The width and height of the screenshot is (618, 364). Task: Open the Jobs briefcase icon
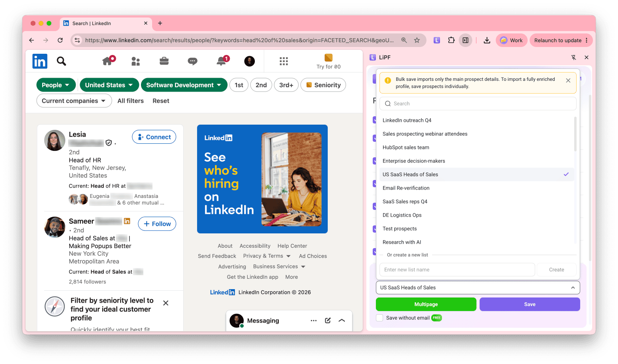164,61
